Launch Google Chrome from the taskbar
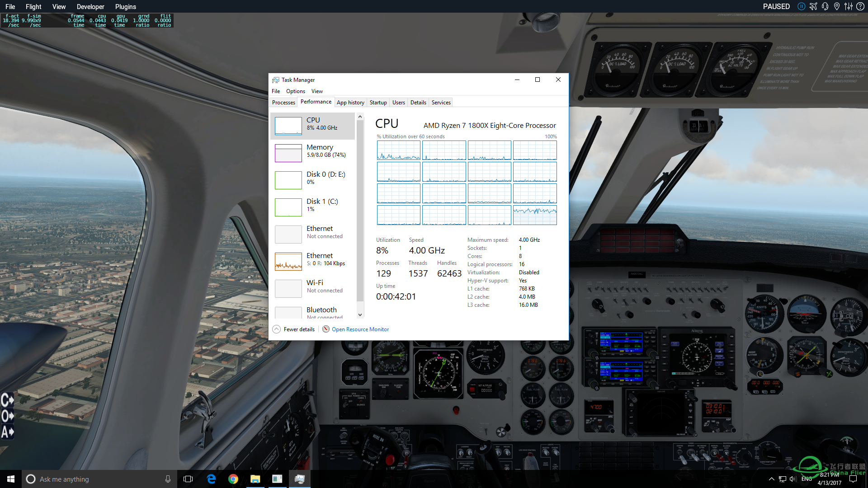This screenshot has width=868, height=488. (233, 479)
